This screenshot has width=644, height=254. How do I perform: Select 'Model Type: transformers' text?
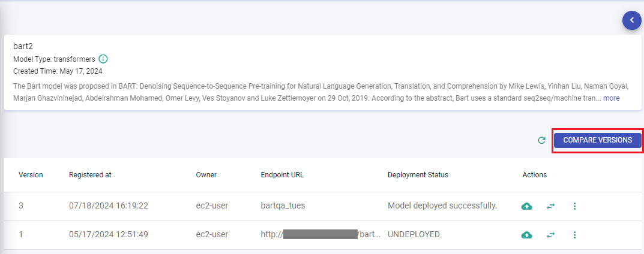click(54, 59)
